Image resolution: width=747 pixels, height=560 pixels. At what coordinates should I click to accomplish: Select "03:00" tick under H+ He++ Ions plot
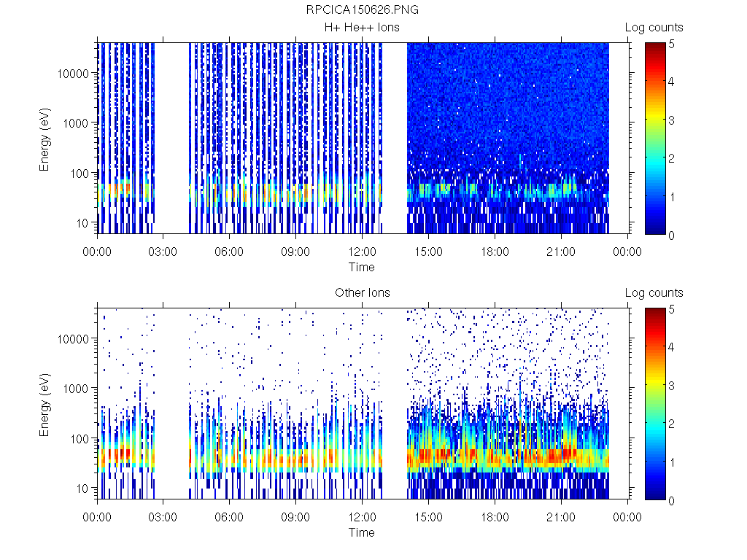[163, 252]
